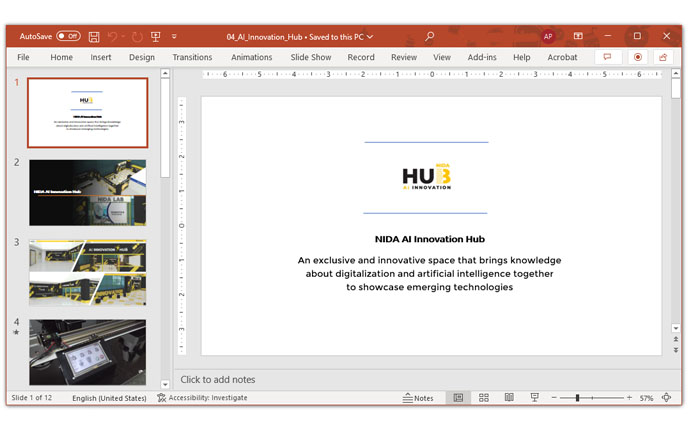Select slide 3 thumbnail with room photos
Viewport: 688px width, 424px height.
click(87, 273)
